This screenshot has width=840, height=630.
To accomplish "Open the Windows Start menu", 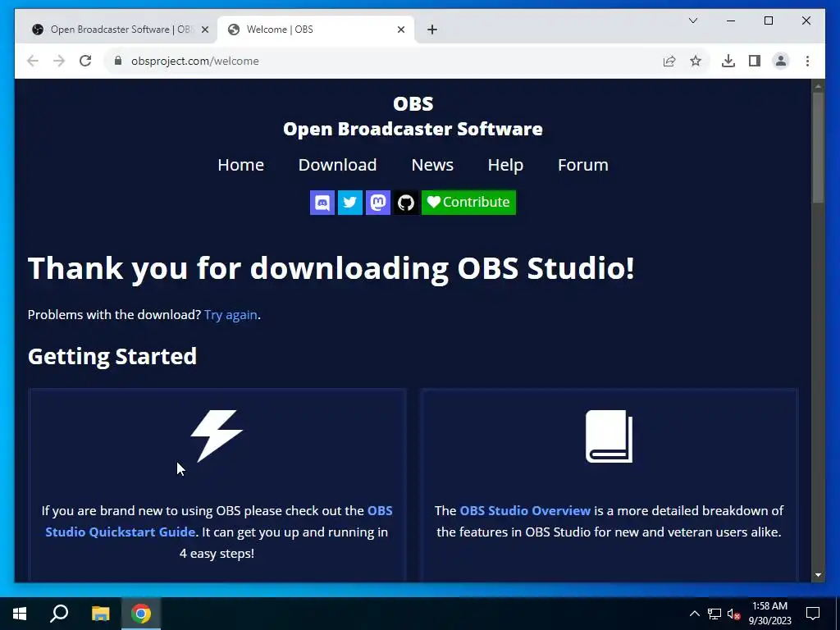I will click(x=20, y=614).
